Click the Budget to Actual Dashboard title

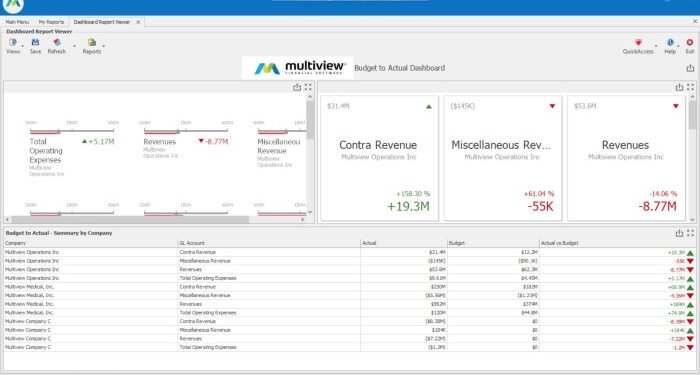click(400, 68)
